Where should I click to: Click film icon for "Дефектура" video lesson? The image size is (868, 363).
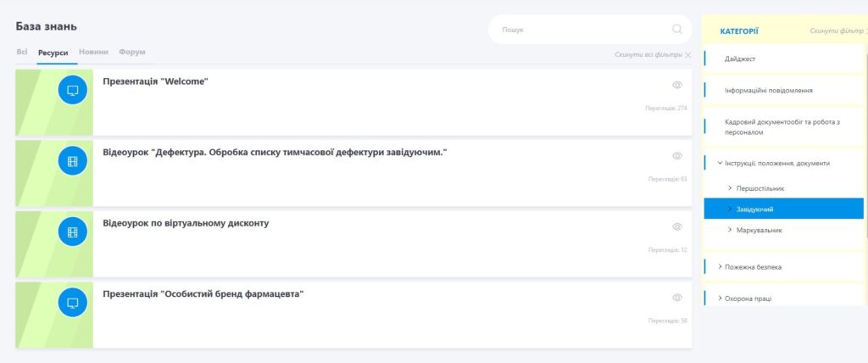pos(73,161)
